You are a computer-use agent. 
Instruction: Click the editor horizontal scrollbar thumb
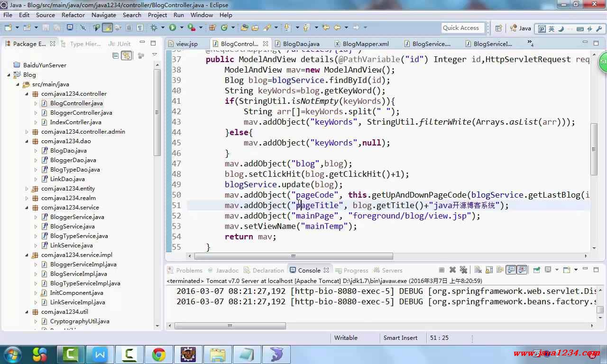point(294,256)
